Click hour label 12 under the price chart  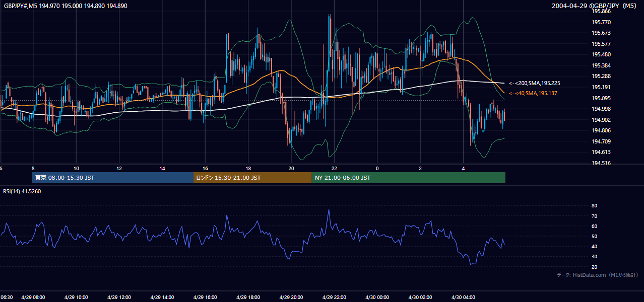point(119,168)
